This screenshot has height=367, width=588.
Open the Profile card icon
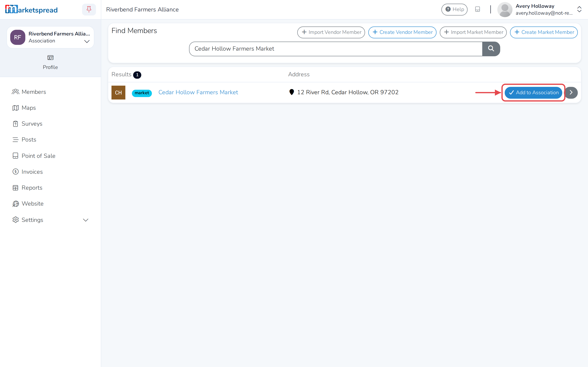pyautogui.click(x=50, y=58)
